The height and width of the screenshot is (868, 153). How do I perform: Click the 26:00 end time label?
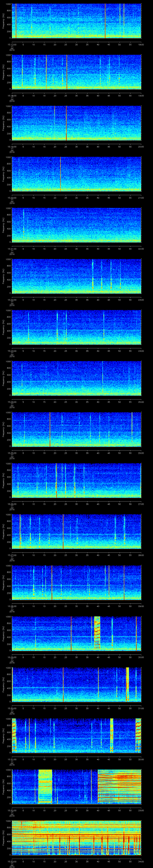tap(141, 453)
